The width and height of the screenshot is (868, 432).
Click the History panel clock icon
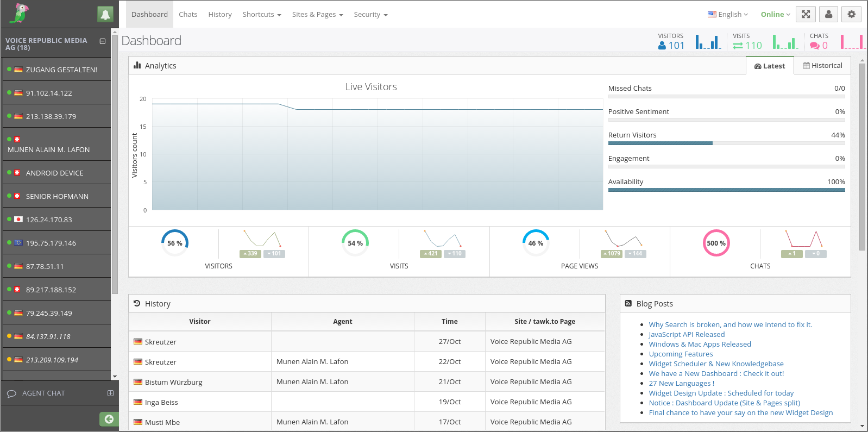(x=137, y=303)
